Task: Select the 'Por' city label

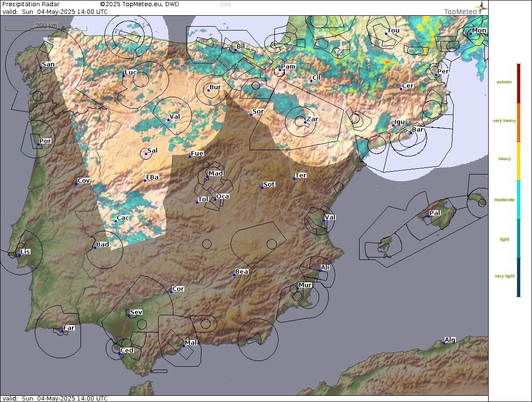Action: pos(45,141)
